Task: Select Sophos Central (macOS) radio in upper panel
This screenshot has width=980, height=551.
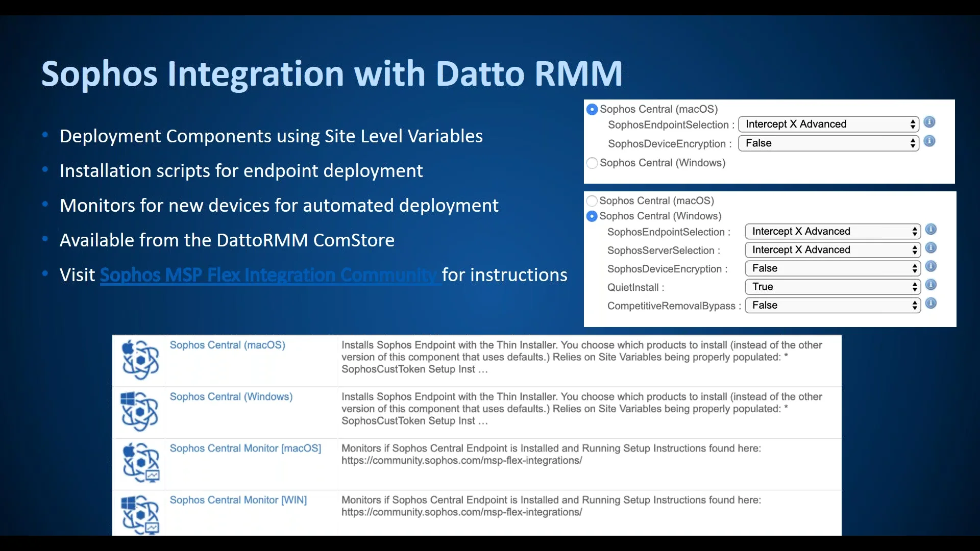Action: tap(592, 109)
